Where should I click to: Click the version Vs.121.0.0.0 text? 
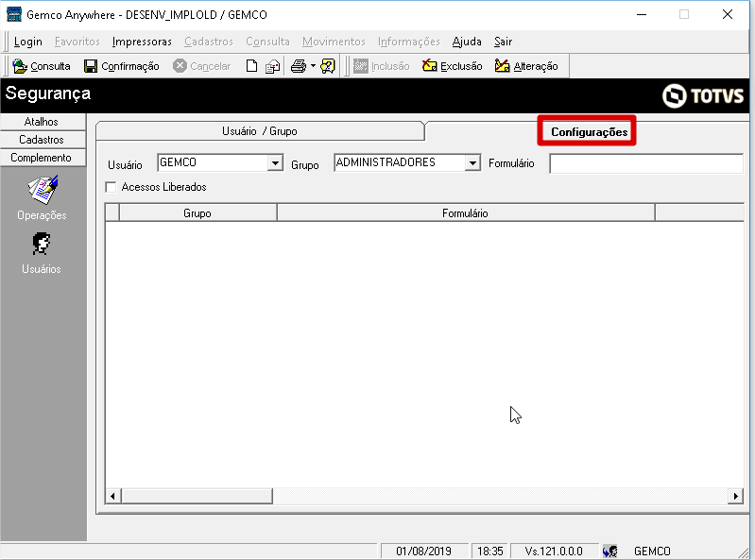coord(554,551)
